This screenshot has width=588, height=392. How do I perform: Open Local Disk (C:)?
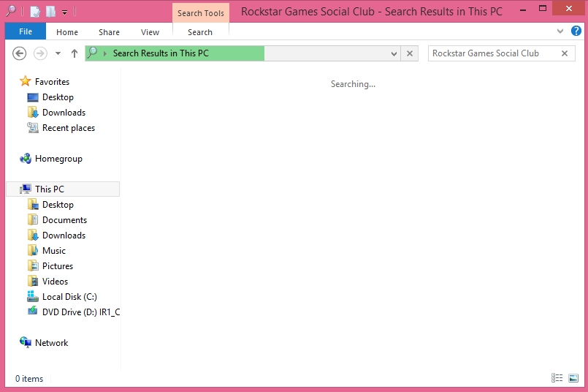(69, 297)
